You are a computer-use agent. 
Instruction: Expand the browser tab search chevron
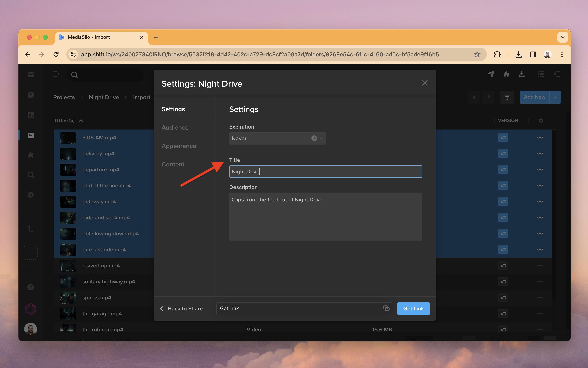[562, 37]
